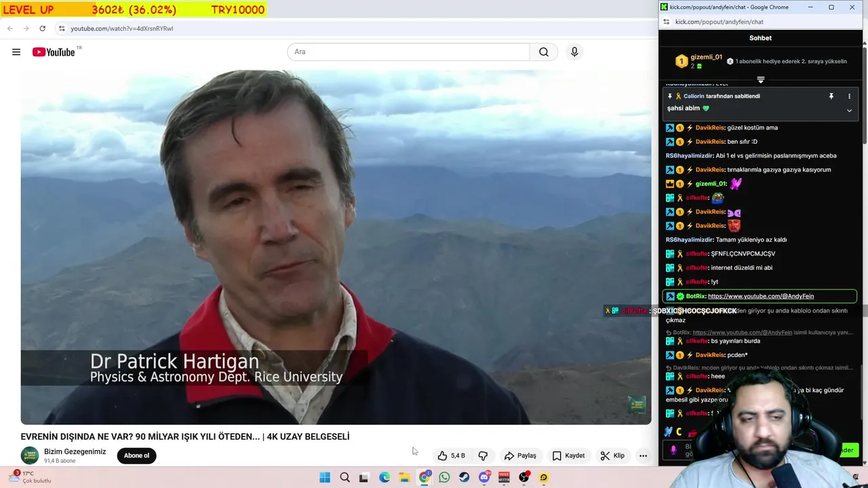Viewport: 868px width, 488px height.
Task: Pause the Dr Patrick Hartigan video
Action: tap(336, 247)
